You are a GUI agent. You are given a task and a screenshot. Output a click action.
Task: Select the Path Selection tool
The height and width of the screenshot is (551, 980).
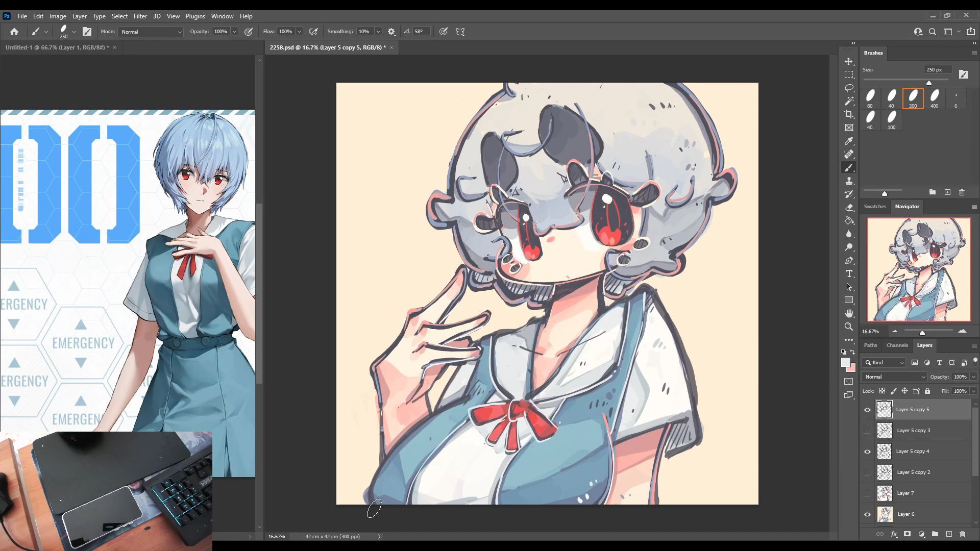849,287
